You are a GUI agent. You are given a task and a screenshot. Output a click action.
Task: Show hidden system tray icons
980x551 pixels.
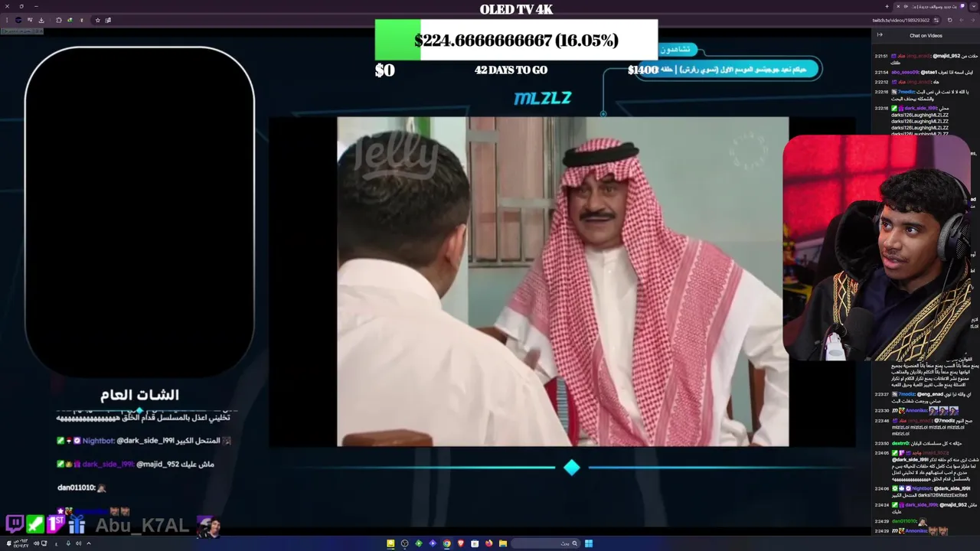click(x=89, y=543)
